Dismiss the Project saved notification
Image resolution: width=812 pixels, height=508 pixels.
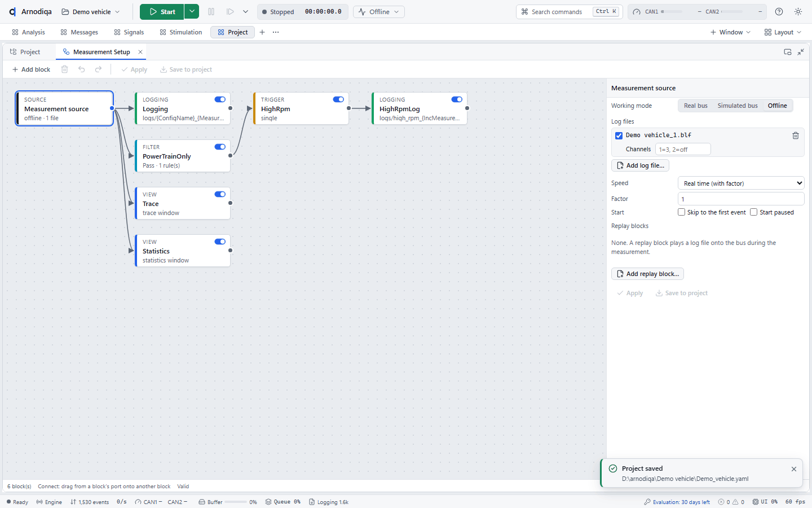tap(794, 469)
